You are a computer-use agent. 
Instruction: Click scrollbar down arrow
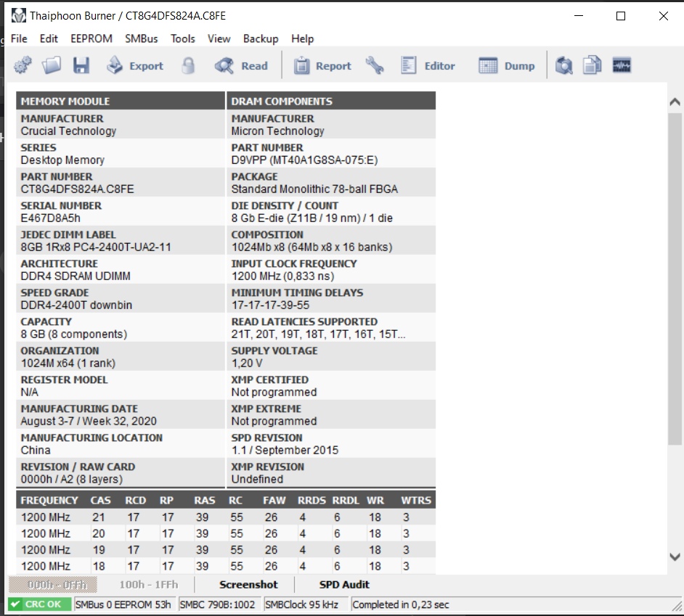pos(675,557)
